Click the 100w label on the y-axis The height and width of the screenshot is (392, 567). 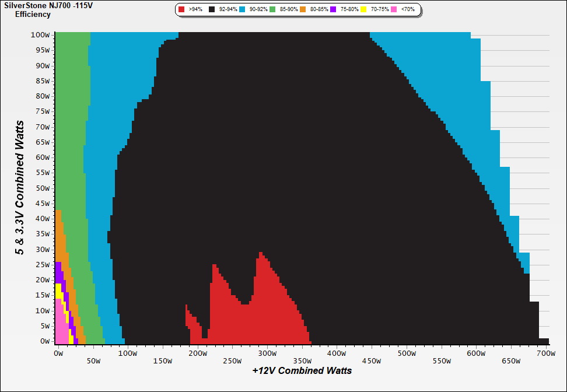point(40,35)
